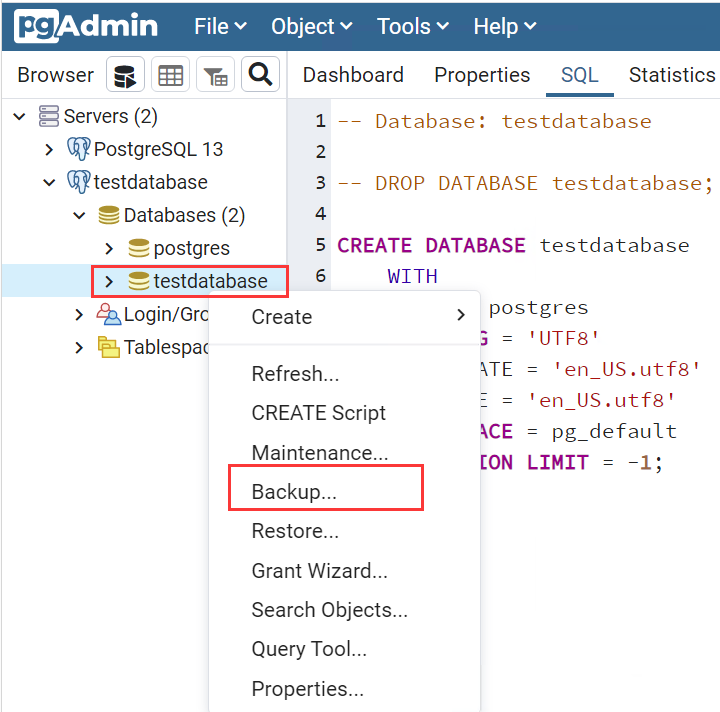This screenshot has height=712, width=720.
Task: Click the Login/Group Roles icon
Action: click(108, 314)
